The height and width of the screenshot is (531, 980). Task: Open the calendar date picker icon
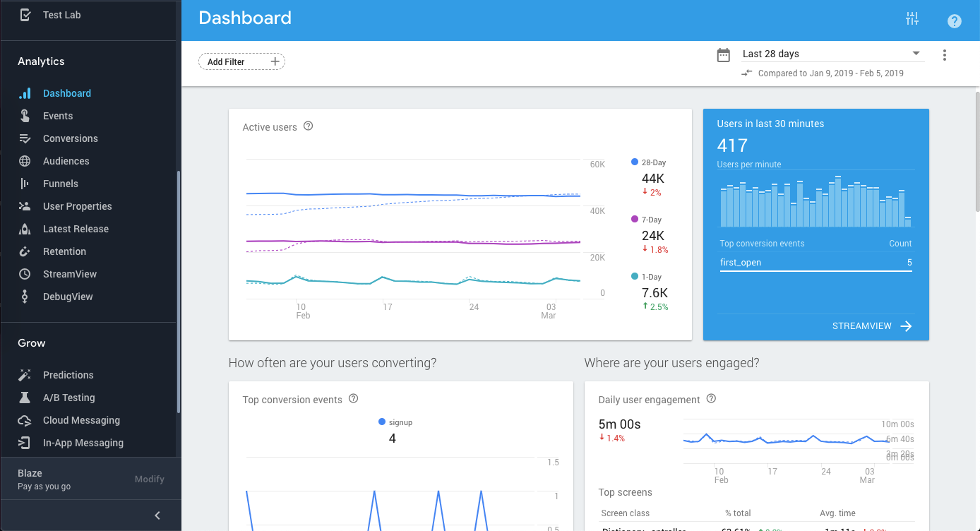pos(724,55)
